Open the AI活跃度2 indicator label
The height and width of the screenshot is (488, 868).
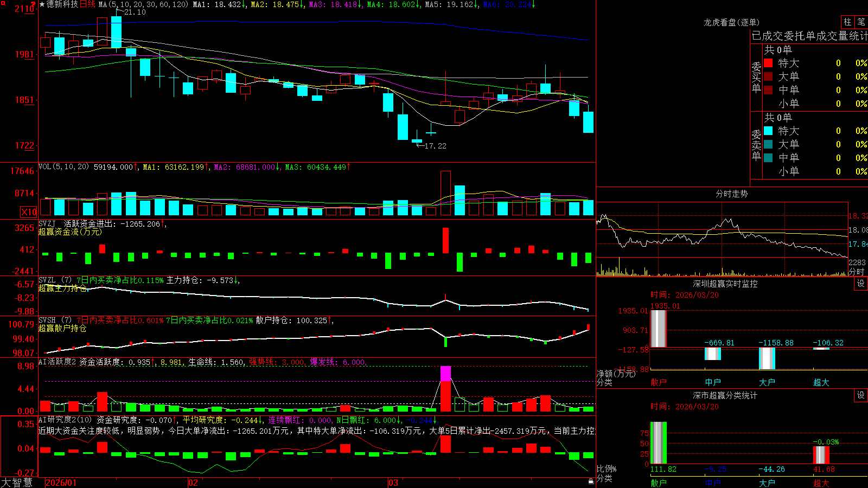click(58, 362)
